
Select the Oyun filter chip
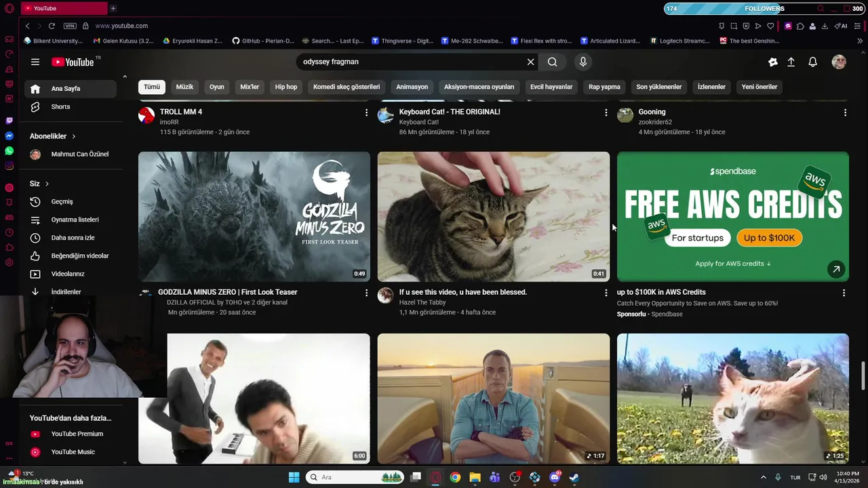216,87
